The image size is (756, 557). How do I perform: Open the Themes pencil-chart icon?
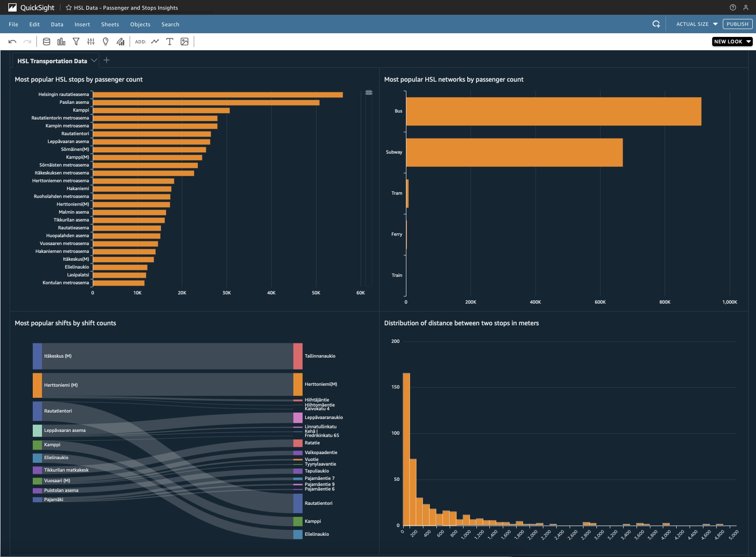[x=120, y=42]
